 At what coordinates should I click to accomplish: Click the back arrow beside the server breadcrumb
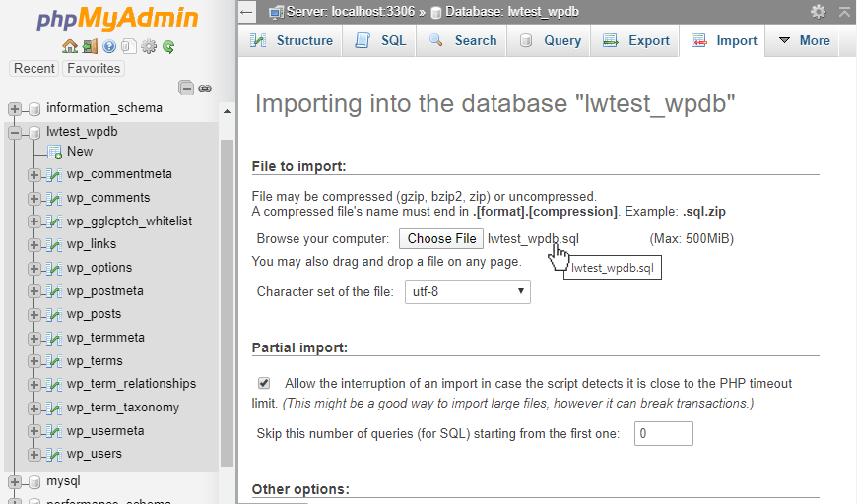point(247,12)
